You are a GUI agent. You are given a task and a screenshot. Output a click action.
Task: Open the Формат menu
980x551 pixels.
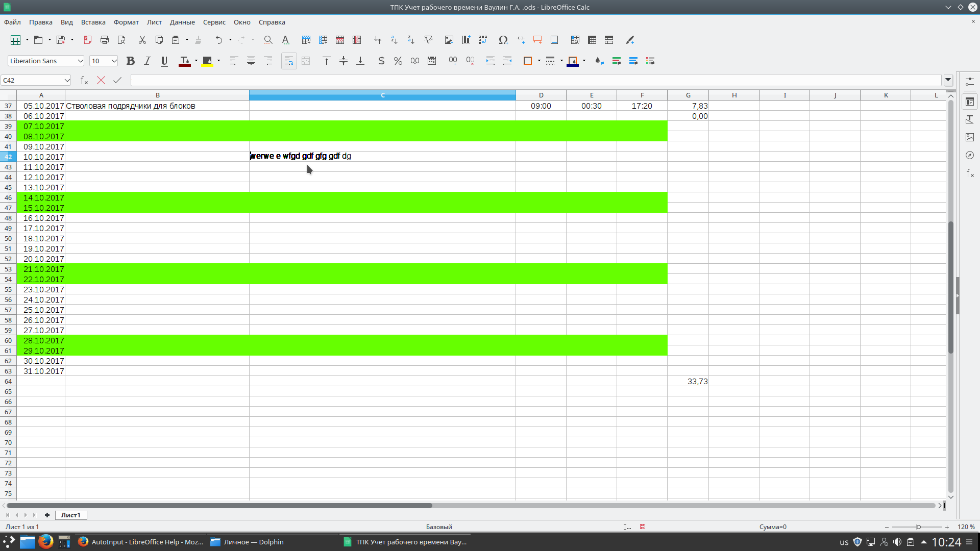126,22
